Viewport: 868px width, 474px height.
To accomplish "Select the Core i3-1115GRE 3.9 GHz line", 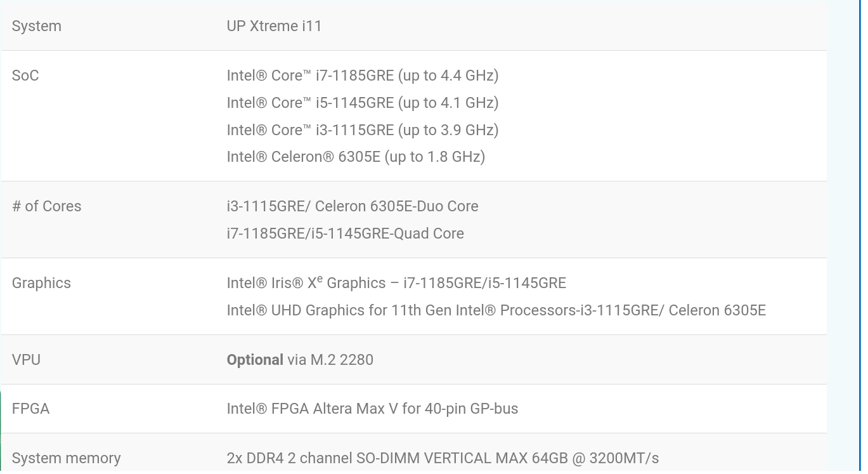I will tap(363, 130).
